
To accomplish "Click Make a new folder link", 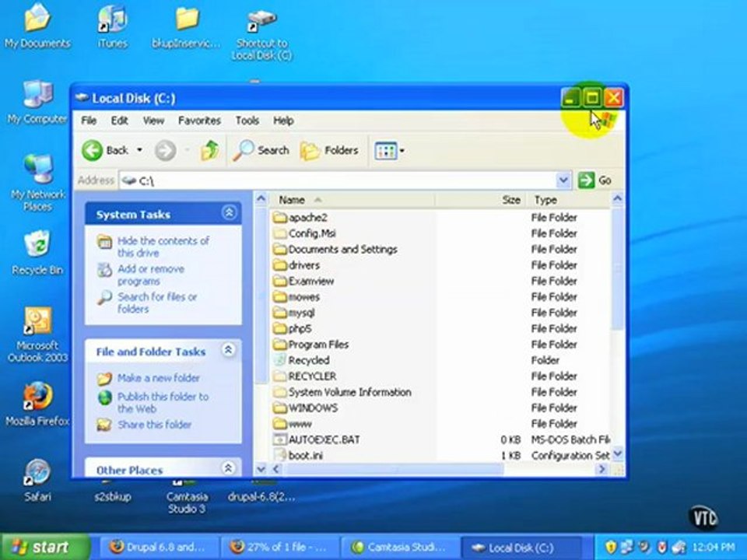I will coord(159,378).
